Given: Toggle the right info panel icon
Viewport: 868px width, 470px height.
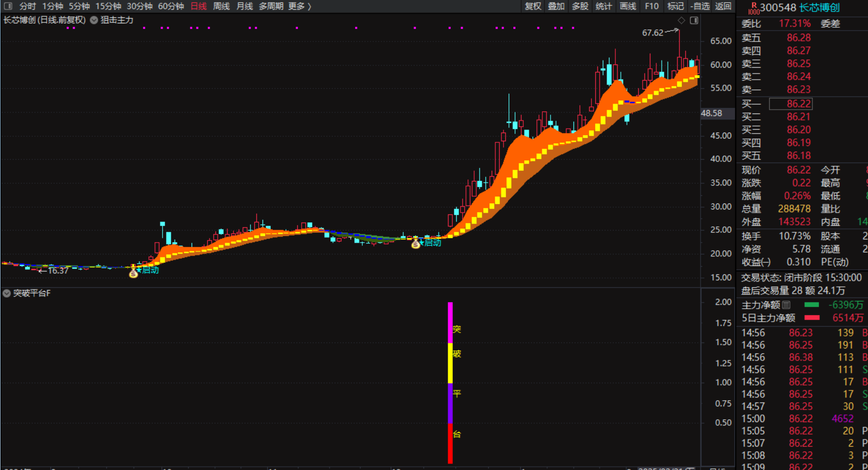Looking at the screenshot, I should [694, 20].
